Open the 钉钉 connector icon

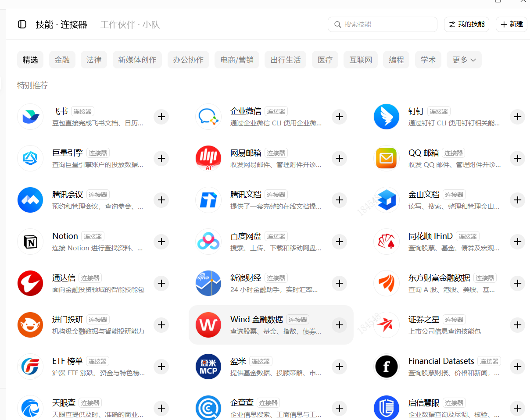(387, 117)
